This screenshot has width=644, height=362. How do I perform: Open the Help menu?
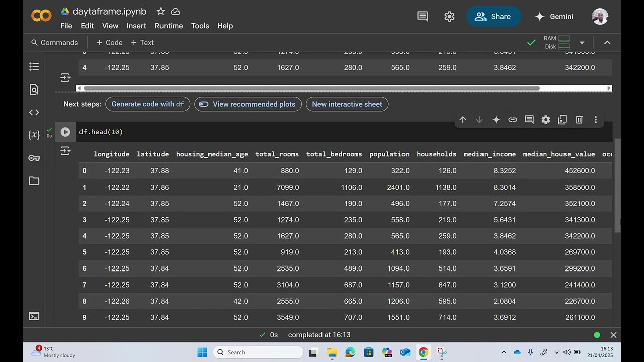(x=225, y=26)
